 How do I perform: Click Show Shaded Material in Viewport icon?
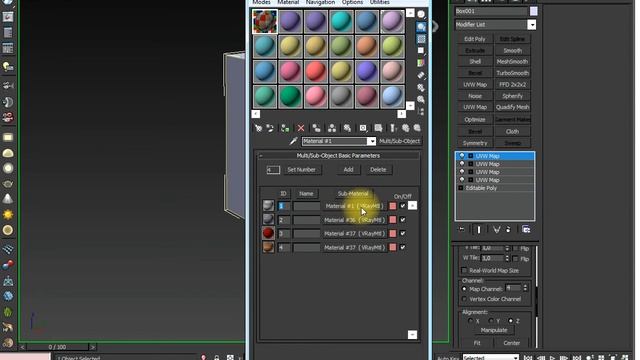pos(378,128)
